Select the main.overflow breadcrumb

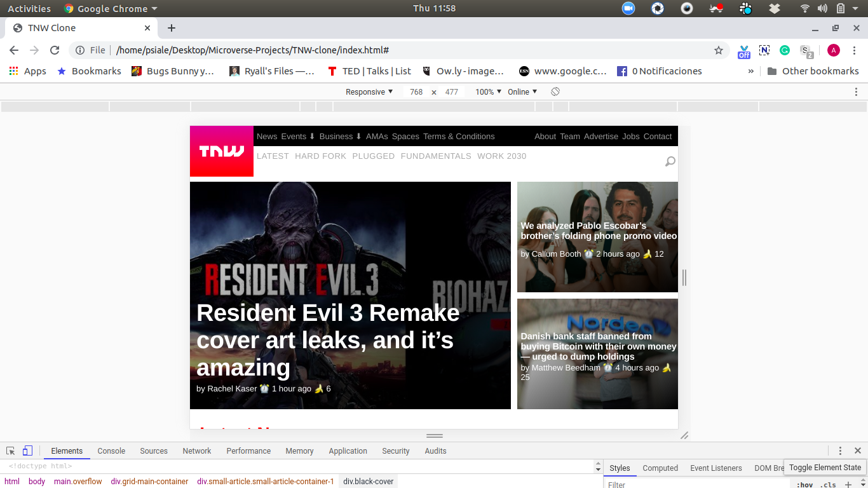[x=78, y=482]
